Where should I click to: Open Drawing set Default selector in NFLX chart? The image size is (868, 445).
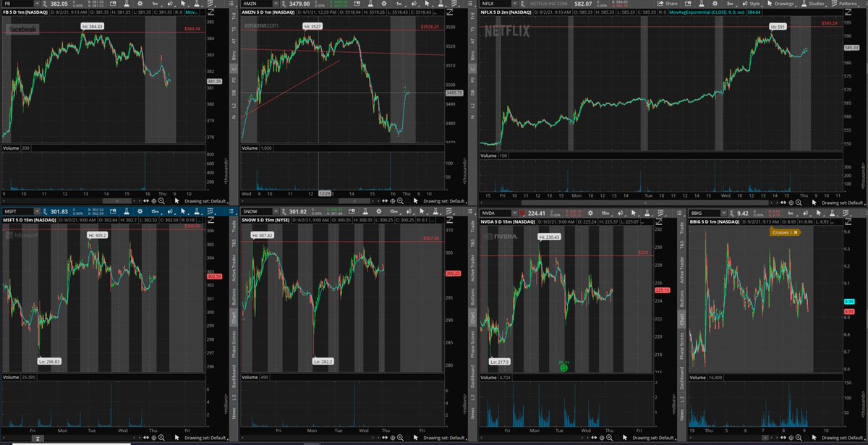click(843, 203)
